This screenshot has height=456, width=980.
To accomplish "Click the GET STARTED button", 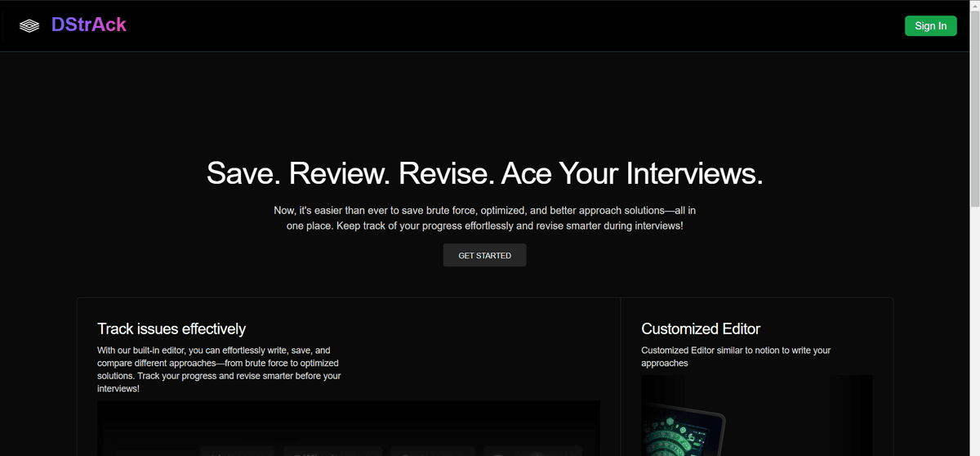I will [484, 256].
